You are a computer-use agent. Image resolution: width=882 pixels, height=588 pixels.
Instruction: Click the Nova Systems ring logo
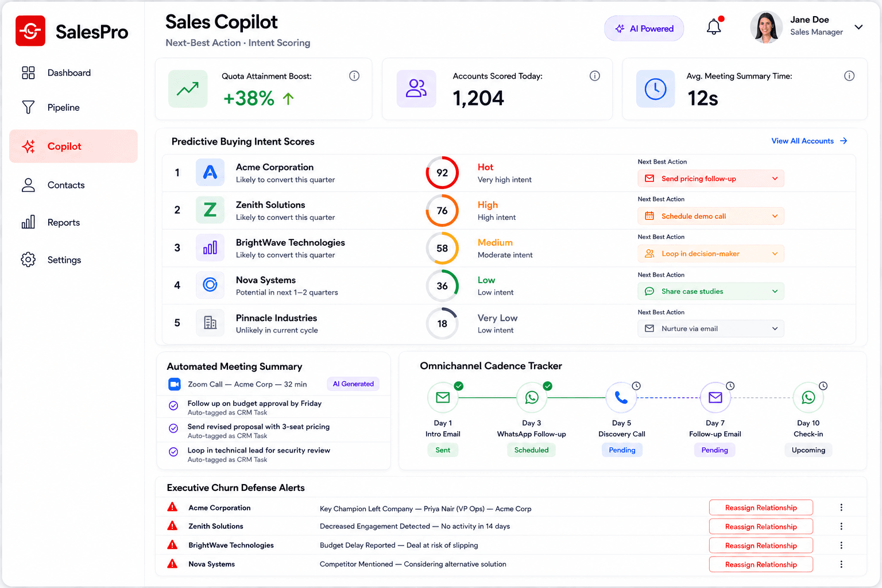(210, 285)
